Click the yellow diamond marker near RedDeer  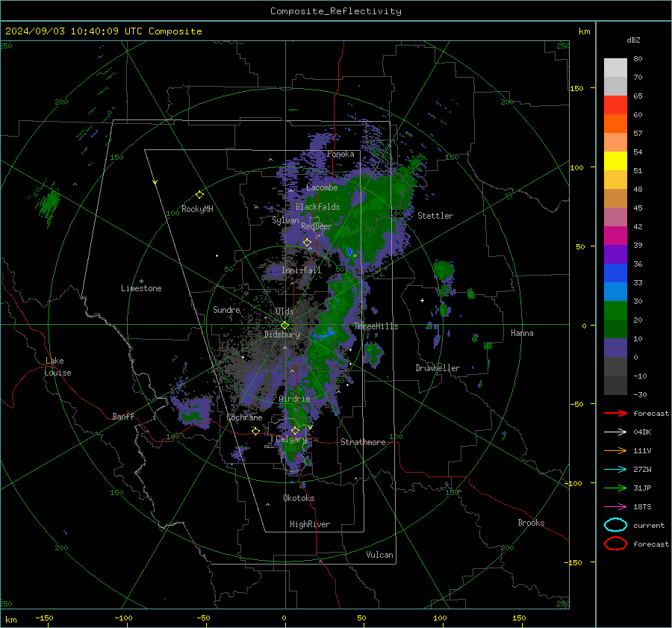307,243
